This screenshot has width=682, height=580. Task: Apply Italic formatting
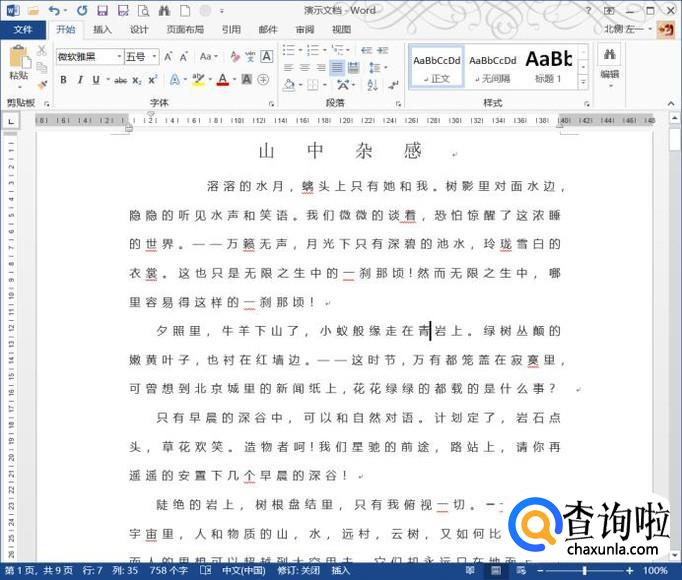click(x=81, y=80)
